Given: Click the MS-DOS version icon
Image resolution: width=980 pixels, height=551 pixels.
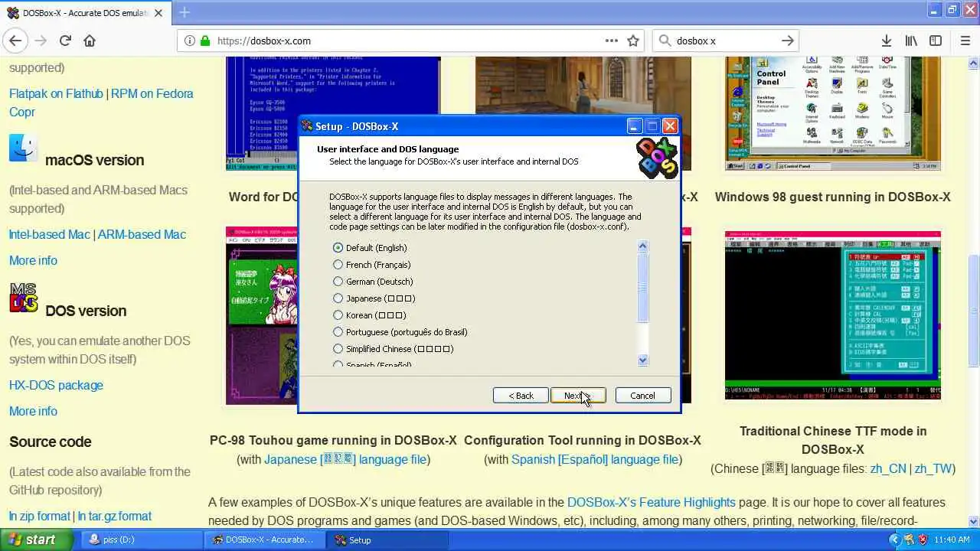Looking at the screenshot, I should [x=23, y=298].
